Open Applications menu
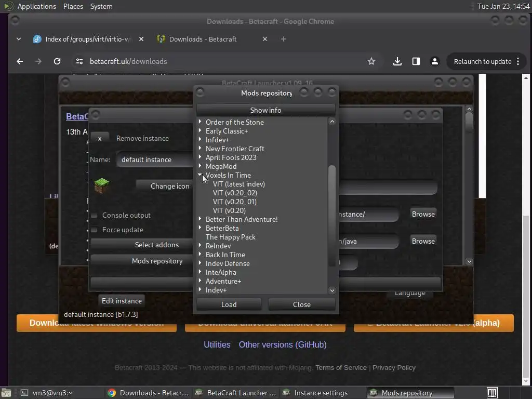This screenshot has width=532, height=399. pos(37,6)
